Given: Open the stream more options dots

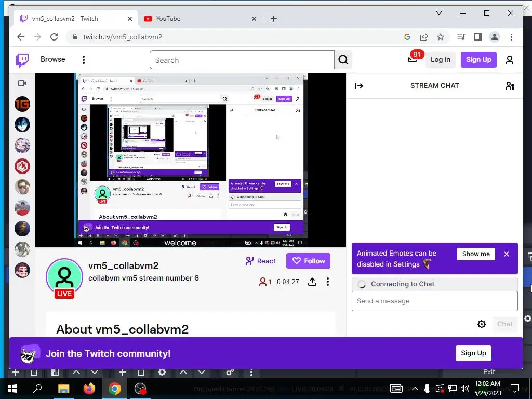Looking at the screenshot, I should (327, 282).
